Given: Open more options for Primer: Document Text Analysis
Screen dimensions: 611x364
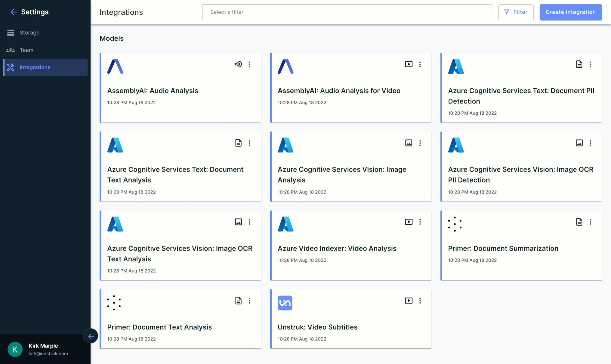Looking at the screenshot, I should (249, 301).
